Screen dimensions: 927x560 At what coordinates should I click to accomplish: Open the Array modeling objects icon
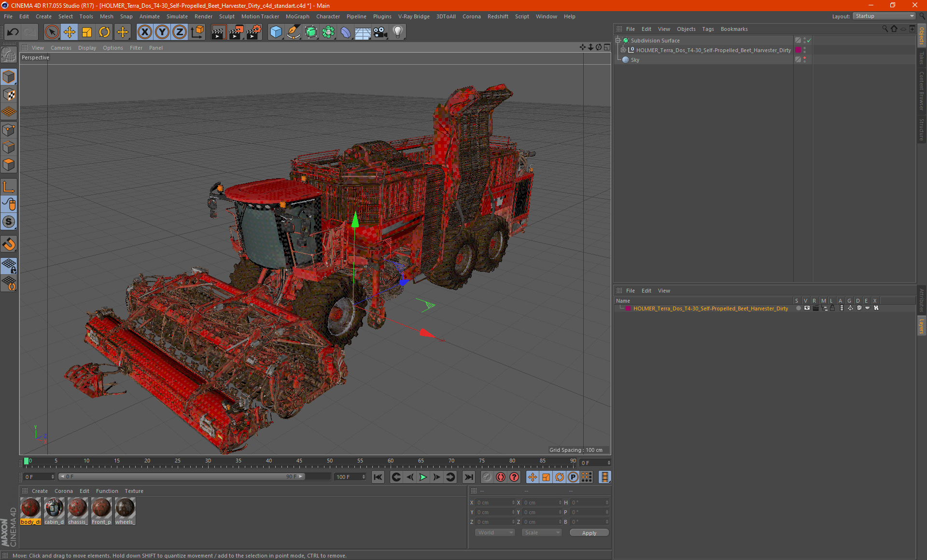tap(328, 32)
